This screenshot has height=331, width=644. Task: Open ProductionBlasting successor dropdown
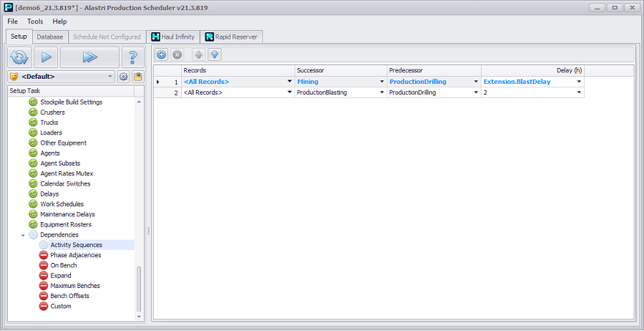pyautogui.click(x=382, y=92)
